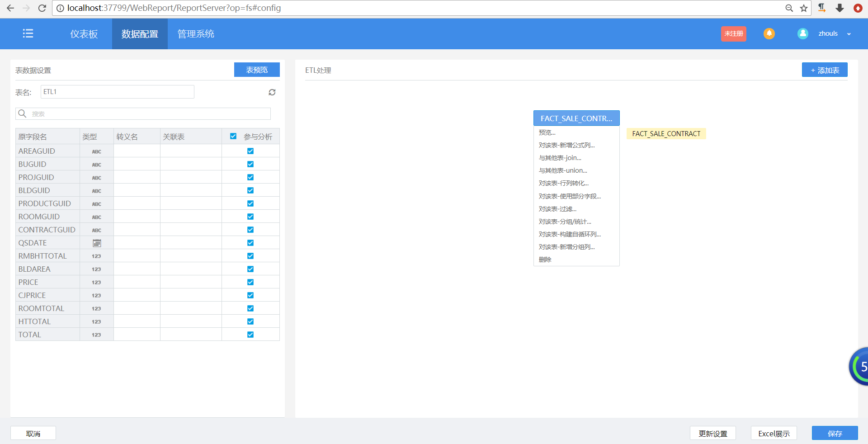
Task: Select 对该表-行列转化... menu entry
Action: 576,183
